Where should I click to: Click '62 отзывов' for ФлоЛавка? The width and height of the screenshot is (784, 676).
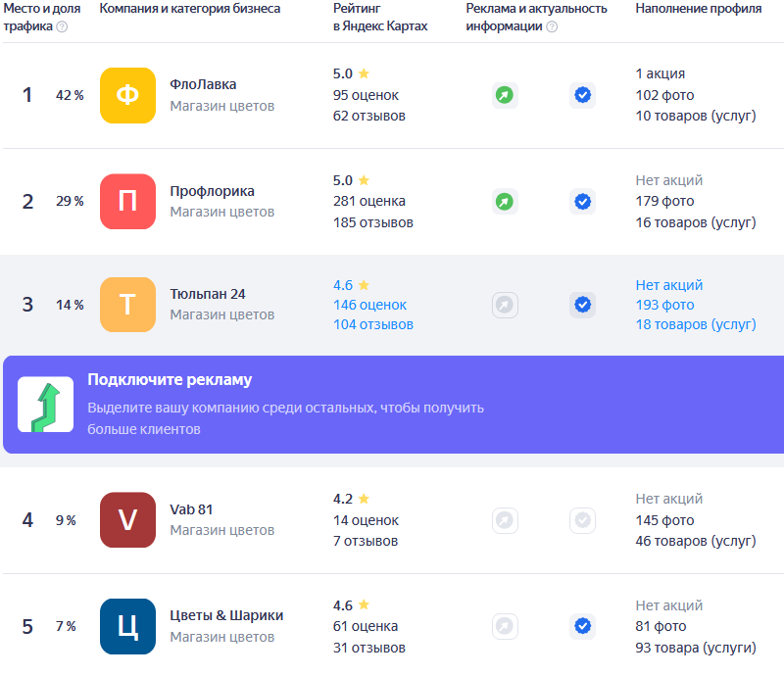click(x=369, y=116)
